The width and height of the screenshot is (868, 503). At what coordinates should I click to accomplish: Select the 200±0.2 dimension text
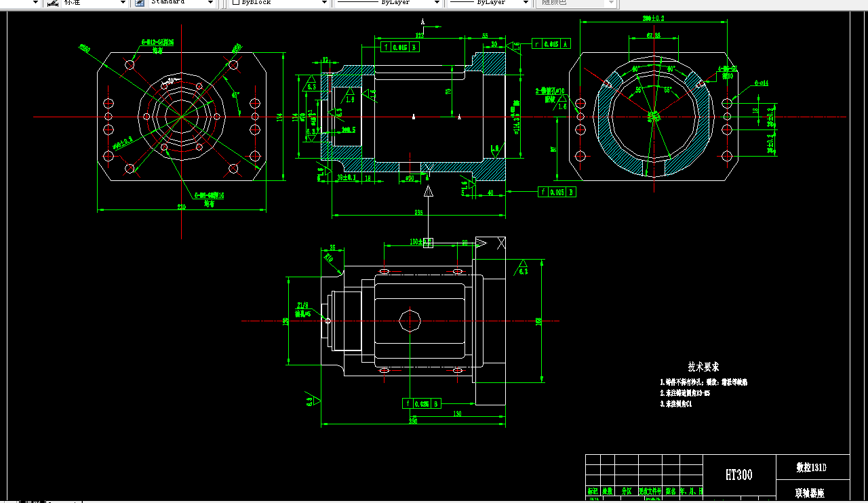tap(654, 18)
